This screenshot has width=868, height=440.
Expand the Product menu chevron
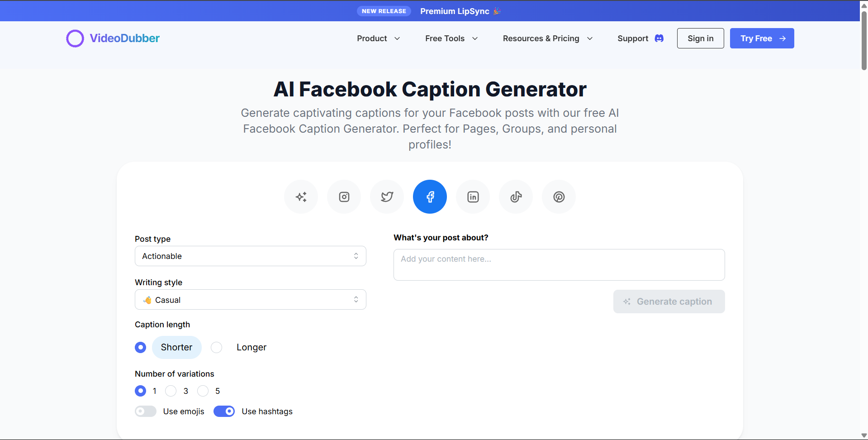(x=397, y=38)
